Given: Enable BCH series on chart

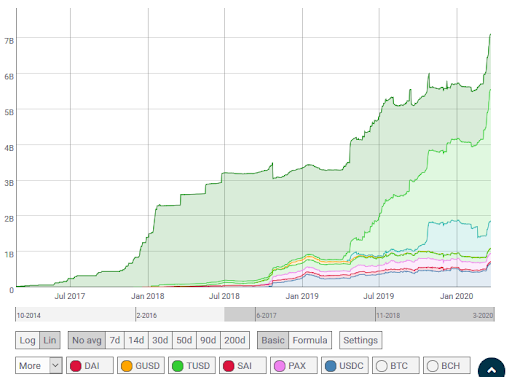Looking at the screenshot, I should point(447,366).
